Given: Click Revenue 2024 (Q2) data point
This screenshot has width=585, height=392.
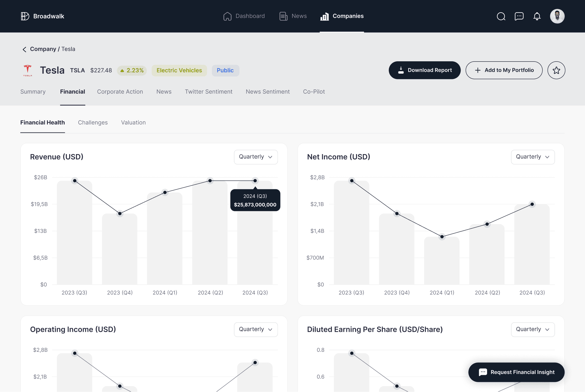Looking at the screenshot, I should click(x=210, y=181).
